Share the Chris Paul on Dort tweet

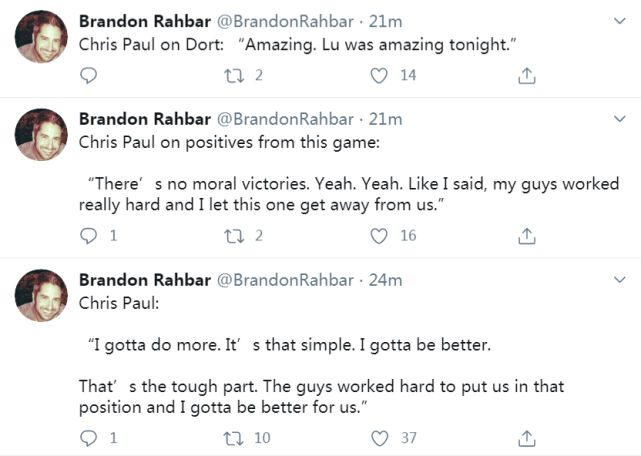(527, 76)
